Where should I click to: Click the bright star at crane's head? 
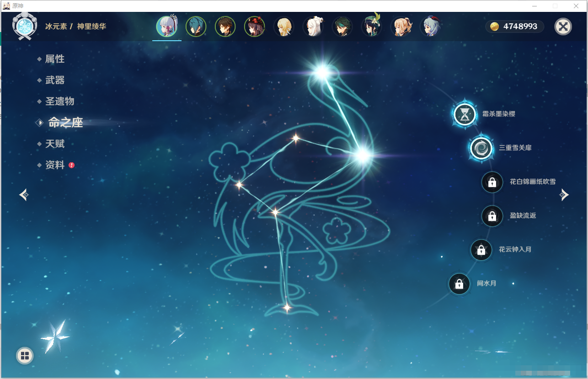322,72
